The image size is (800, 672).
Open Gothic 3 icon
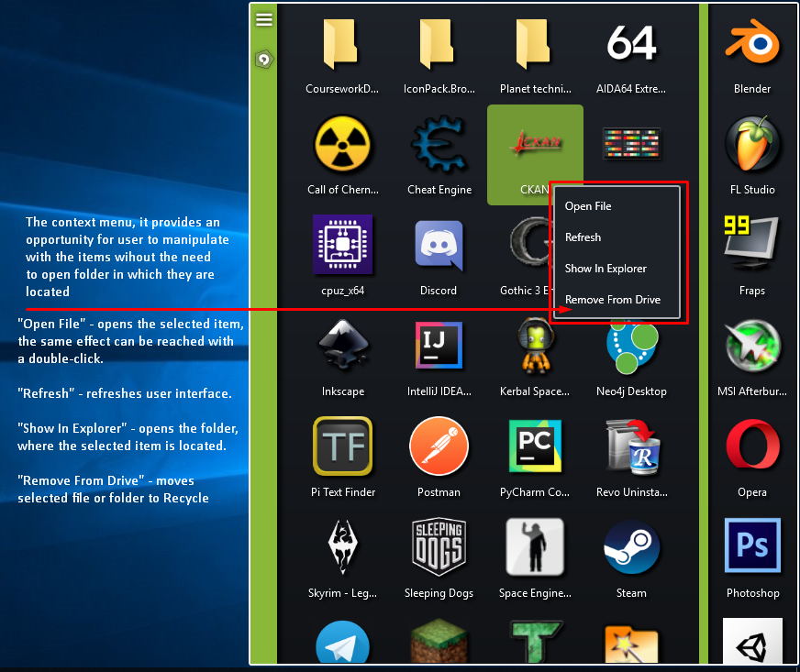pyautogui.click(x=529, y=242)
